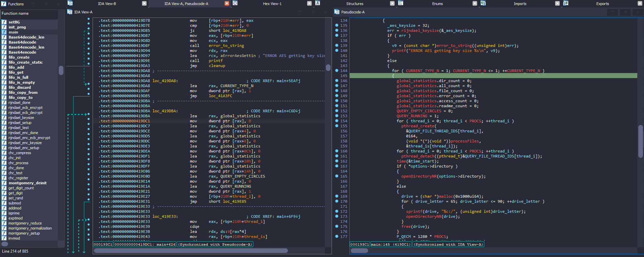Click the Functions panel title icon

pos(4,4)
